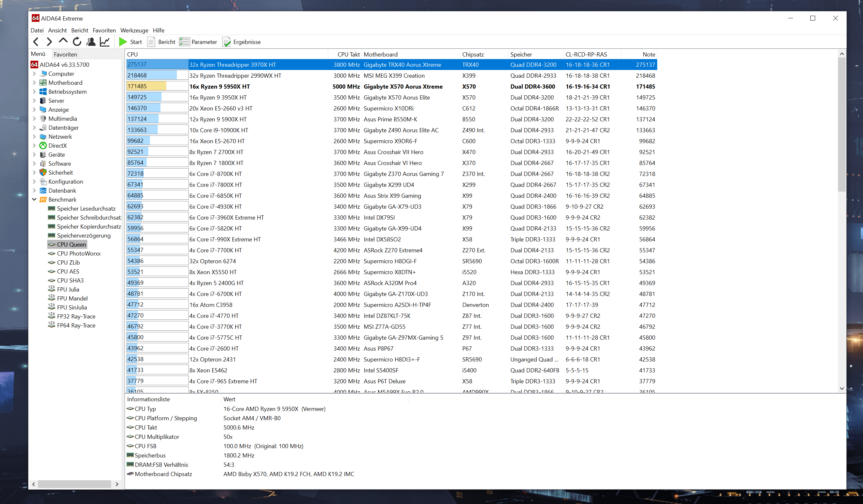Select the 12x Ryzen 9 5900X HT row
The image size is (863, 504).
tap(391, 119)
